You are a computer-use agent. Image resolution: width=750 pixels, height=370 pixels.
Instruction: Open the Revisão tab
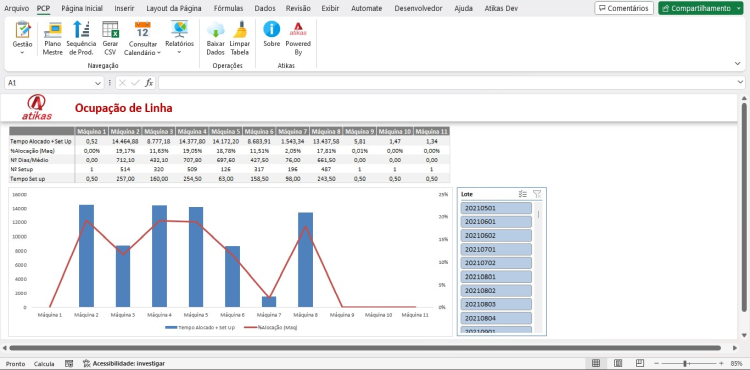(x=298, y=8)
